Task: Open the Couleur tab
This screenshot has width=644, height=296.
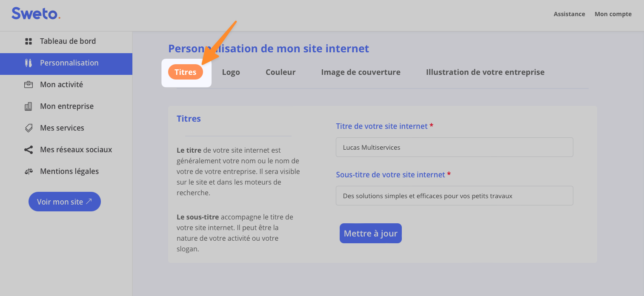Action: (280, 72)
